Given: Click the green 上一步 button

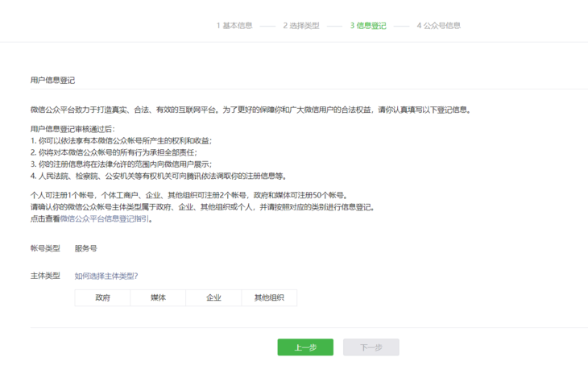Looking at the screenshot, I should tap(305, 347).
